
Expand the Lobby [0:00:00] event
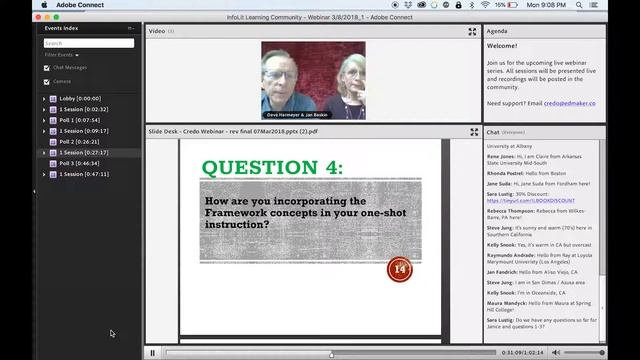(44, 99)
